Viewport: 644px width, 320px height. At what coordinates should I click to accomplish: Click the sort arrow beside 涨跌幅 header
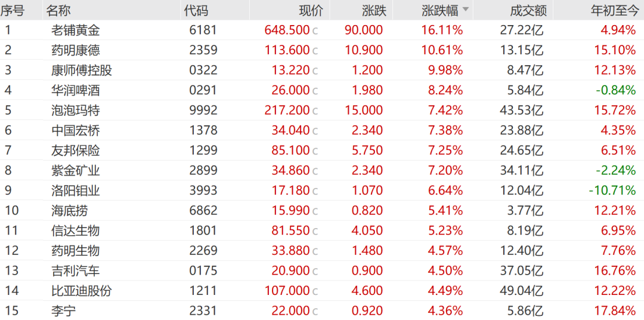tap(465, 10)
